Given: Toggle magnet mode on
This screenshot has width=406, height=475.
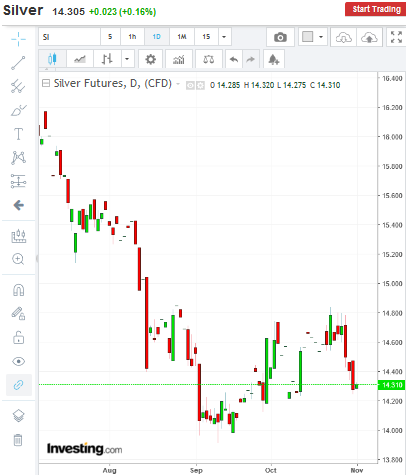Looking at the screenshot, I should [18, 290].
